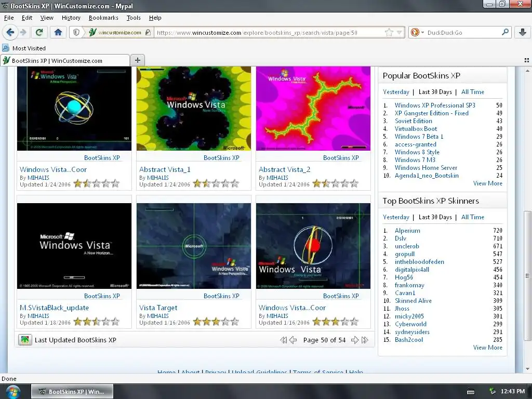Screen dimensions: 532x399
Task: Click View More under Top Skinners list
Action: pyautogui.click(x=487, y=348)
